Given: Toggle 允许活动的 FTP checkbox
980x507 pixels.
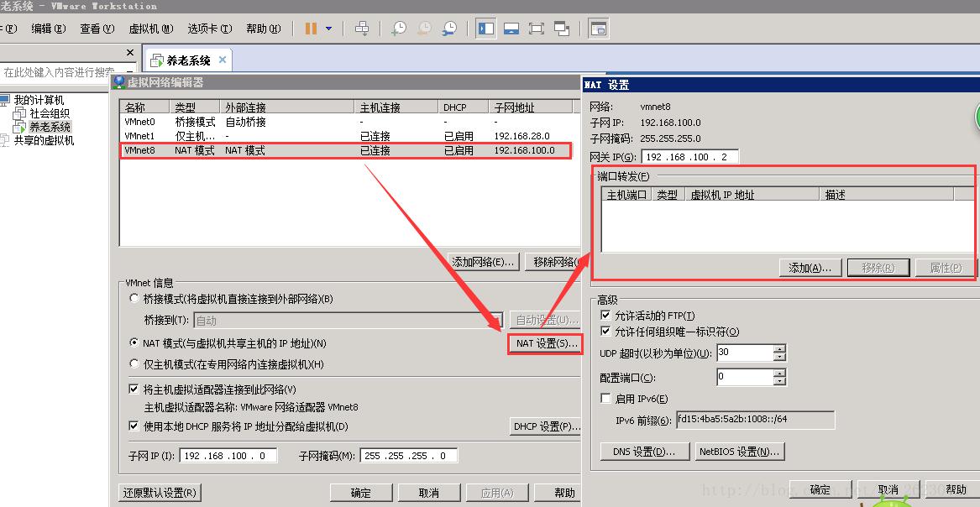Looking at the screenshot, I should tap(605, 316).
